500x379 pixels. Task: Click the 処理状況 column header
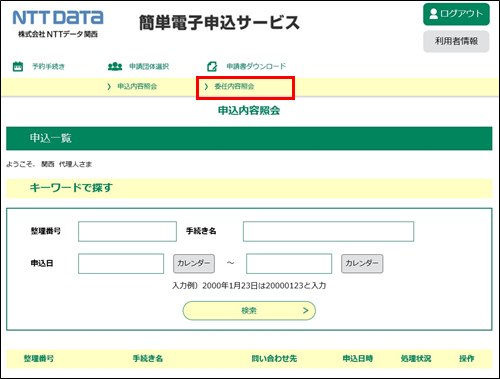click(416, 359)
